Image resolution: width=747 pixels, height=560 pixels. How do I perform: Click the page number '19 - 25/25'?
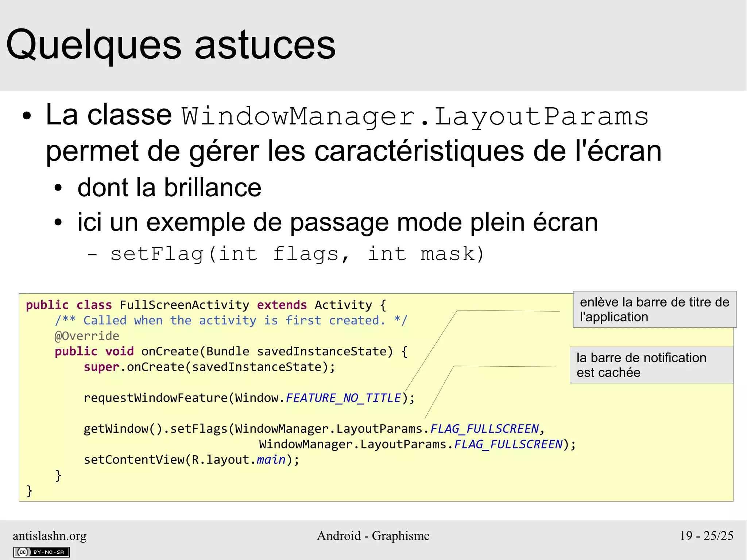click(707, 536)
